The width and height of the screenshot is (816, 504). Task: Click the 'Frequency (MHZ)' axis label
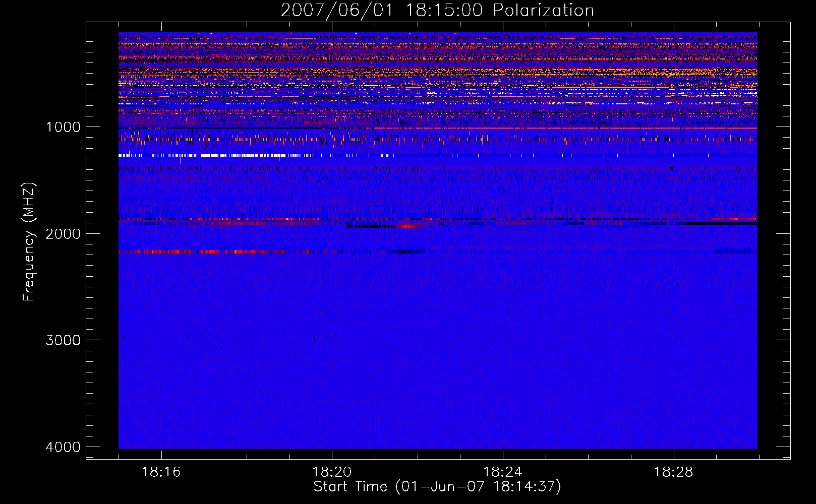(x=29, y=242)
